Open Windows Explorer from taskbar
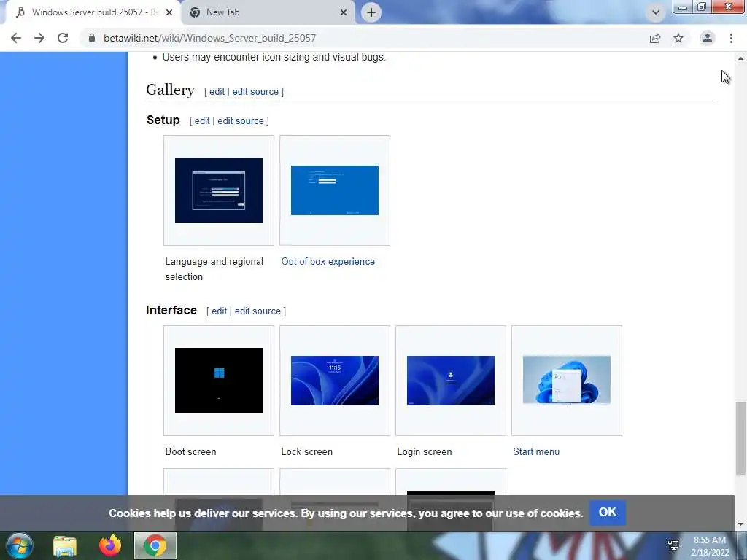The image size is (747, 560). tap(65, 545)
